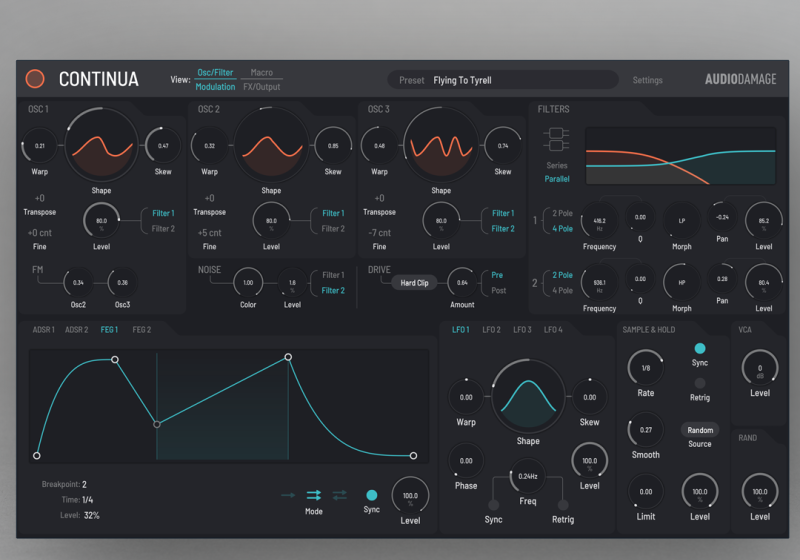Click the filter response curve display
Viewport: 800px width, 560px height.
pyautogui.click(x=681, y=156)
